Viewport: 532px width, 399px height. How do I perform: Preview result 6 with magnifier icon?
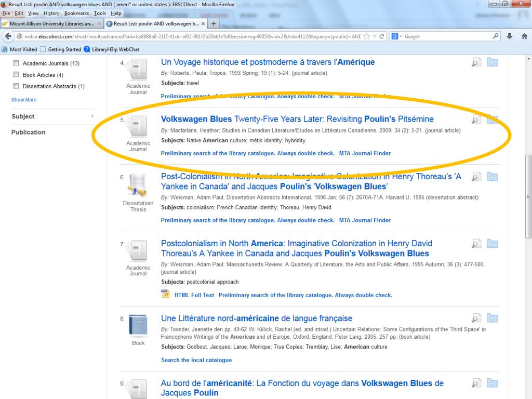tap(476, 177)
